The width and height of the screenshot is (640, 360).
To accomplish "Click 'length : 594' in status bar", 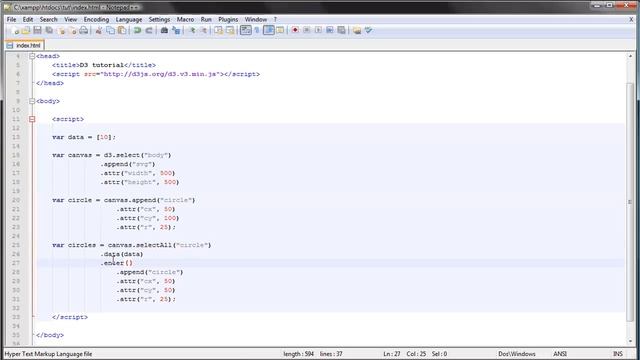I will [x=298, y=354].
